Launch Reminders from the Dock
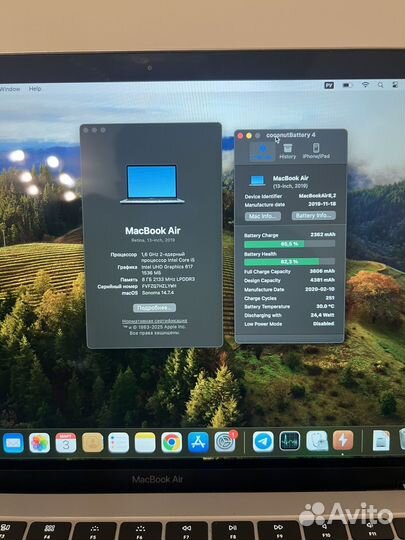The height and width of the screenshot is (540, 405). [x=118, y=443]
